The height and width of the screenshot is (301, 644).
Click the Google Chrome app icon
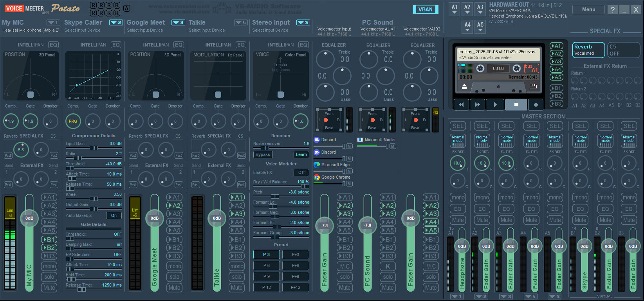[x=317, y=177]
